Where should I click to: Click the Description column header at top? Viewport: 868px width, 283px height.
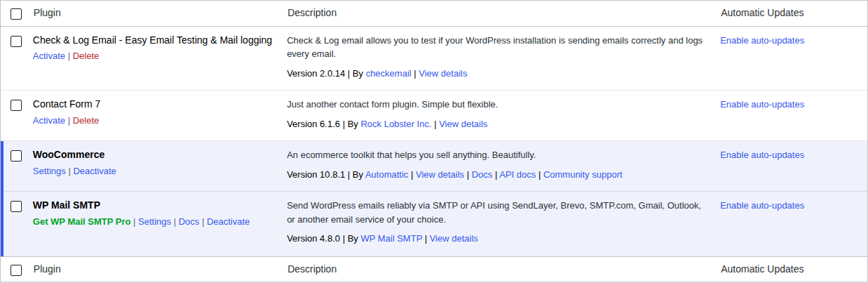312,13
